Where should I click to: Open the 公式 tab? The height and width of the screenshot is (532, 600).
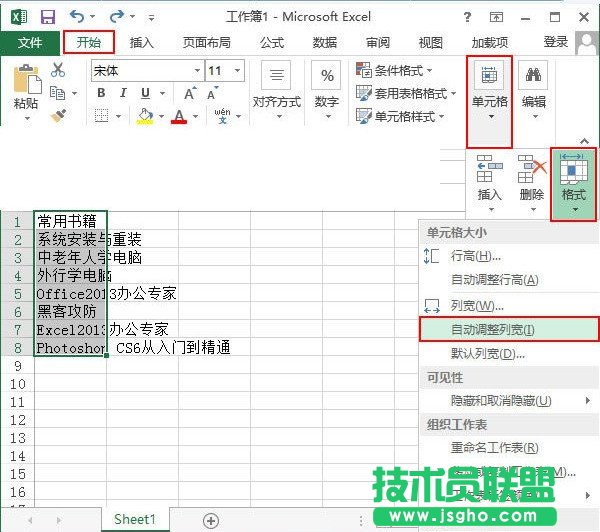272,42
